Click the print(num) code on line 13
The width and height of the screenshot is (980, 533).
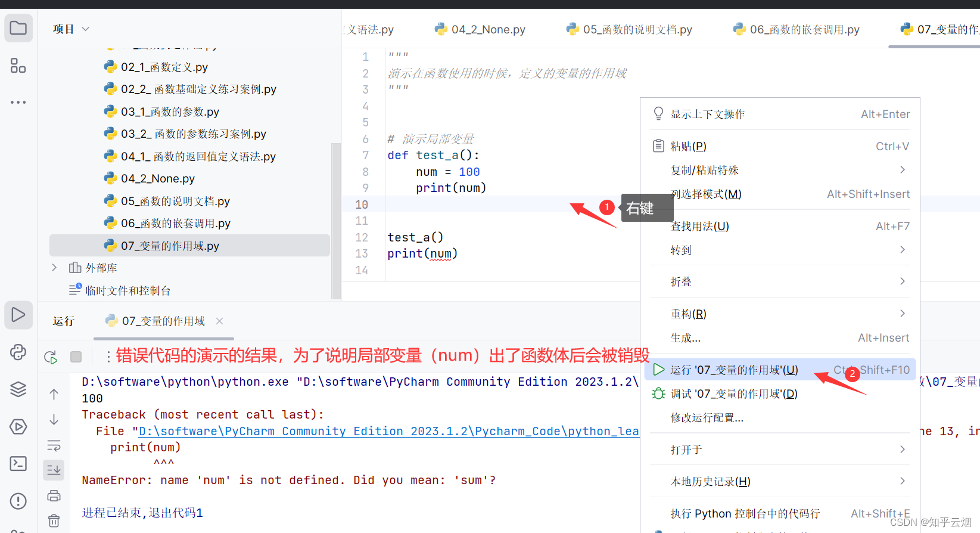[422, 253]
